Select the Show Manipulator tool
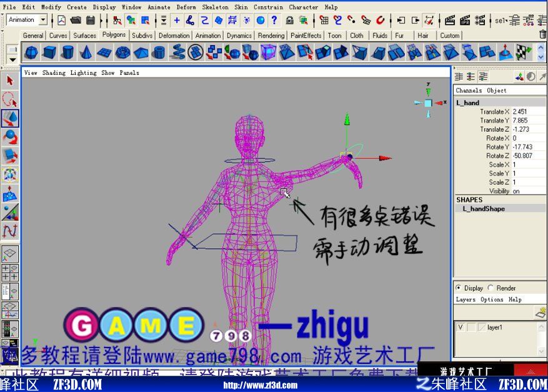The image size is (548, 392). click(x=10, y=213)
